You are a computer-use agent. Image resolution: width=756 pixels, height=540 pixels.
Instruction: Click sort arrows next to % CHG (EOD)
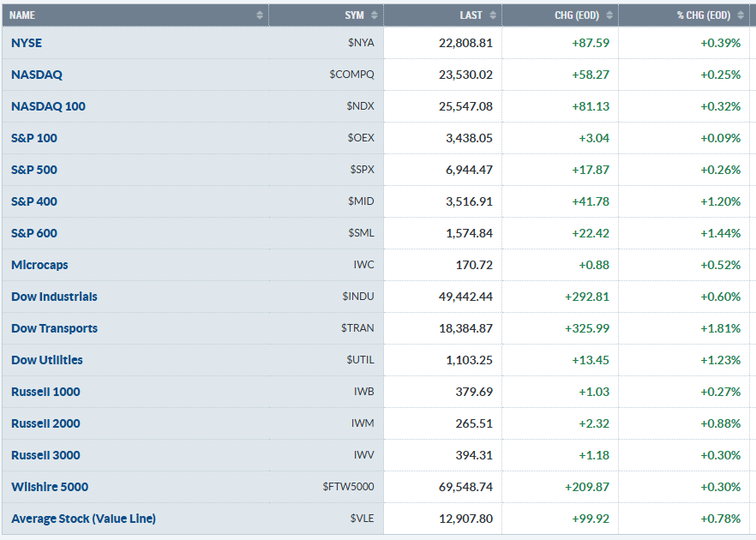tap(742, 15)
